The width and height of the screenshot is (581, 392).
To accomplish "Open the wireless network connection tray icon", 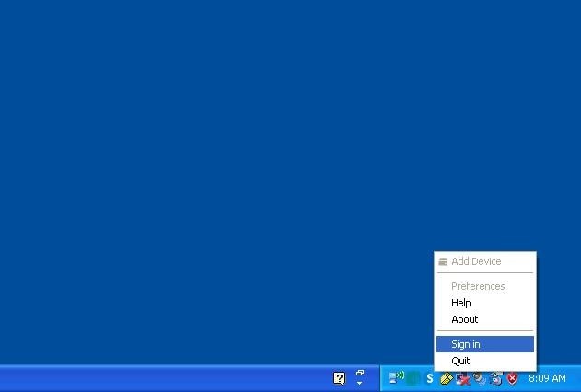I will click(x=396, y=377).
